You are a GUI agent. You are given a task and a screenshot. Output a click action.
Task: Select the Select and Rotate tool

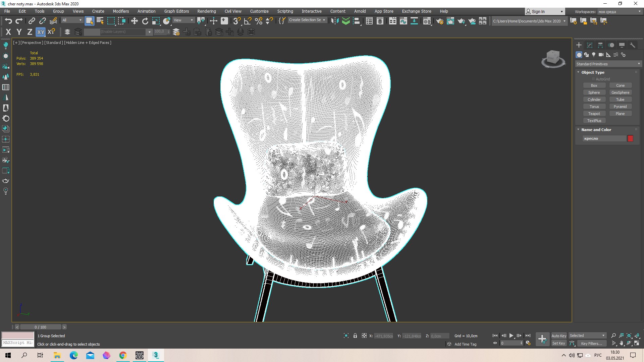click(145, 21)
